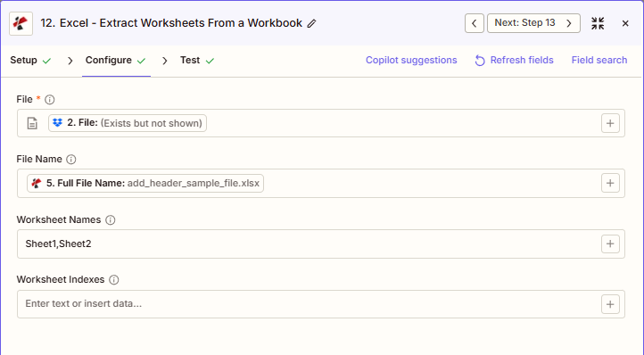Click Refresh fields
The image size is (644, 355).
coord(514,60)
